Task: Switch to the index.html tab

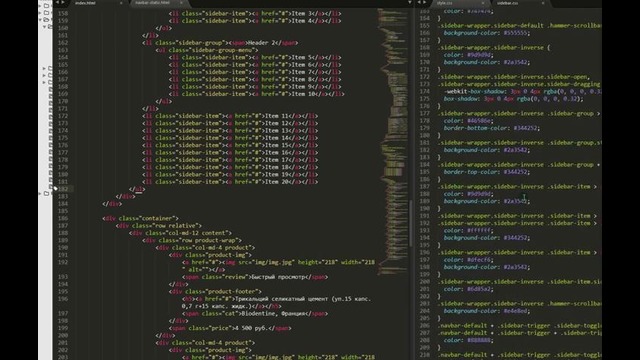Action: point(85,3)
